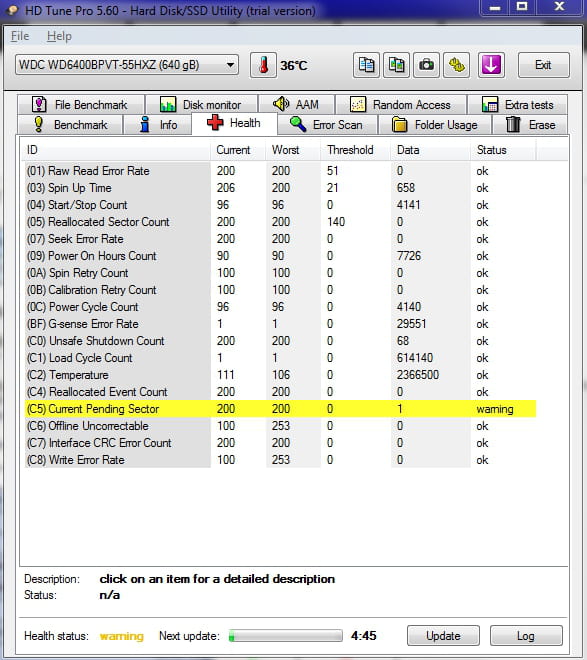The height and width of the screenshot is (660, 587).
Task: Select the (C2) Temperature row
Action: tap(280, 375)
